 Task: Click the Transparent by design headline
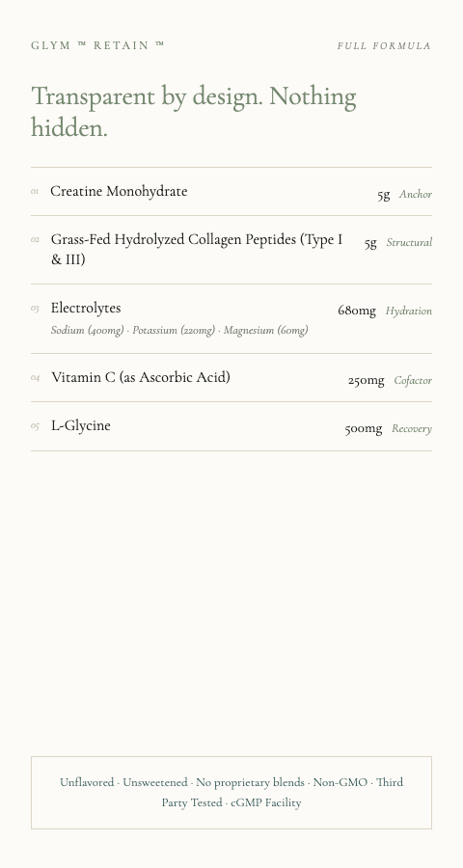click(x=193, y=112)
